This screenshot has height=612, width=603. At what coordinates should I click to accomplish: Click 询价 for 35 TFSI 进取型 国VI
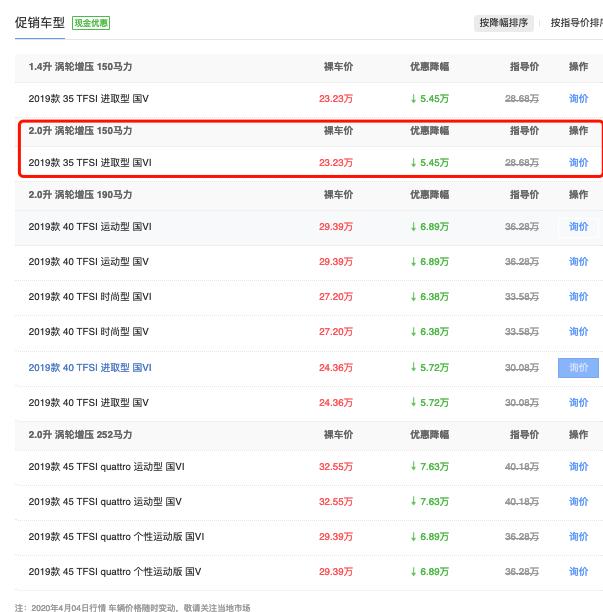click(x=578, y=163)
